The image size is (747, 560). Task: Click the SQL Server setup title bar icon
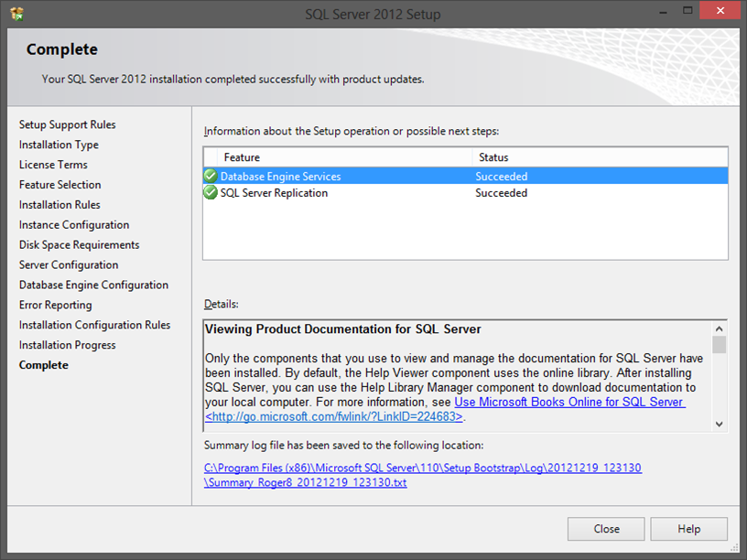tap(17, 14)
